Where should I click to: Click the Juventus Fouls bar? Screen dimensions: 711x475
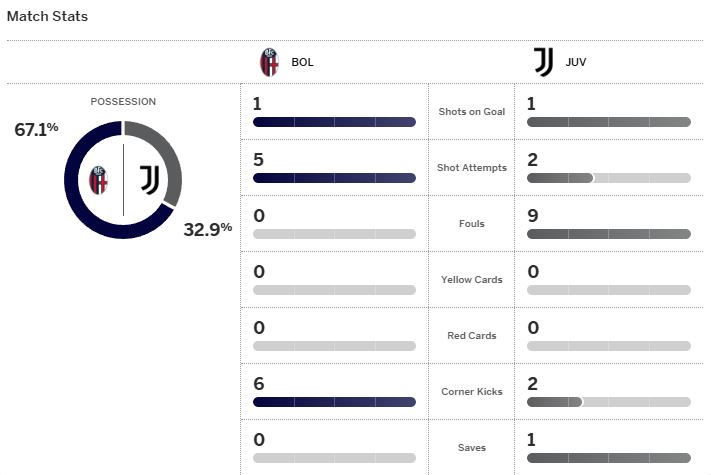[609, 234]
